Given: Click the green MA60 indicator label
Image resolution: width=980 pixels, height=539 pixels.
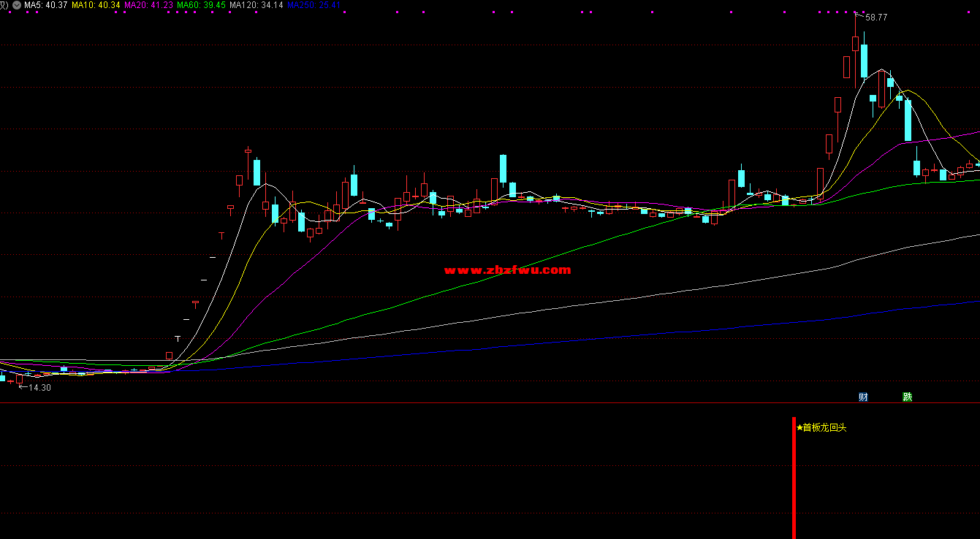Looking at the screenshot, I should pyautogui.click(x=201, y=5).
